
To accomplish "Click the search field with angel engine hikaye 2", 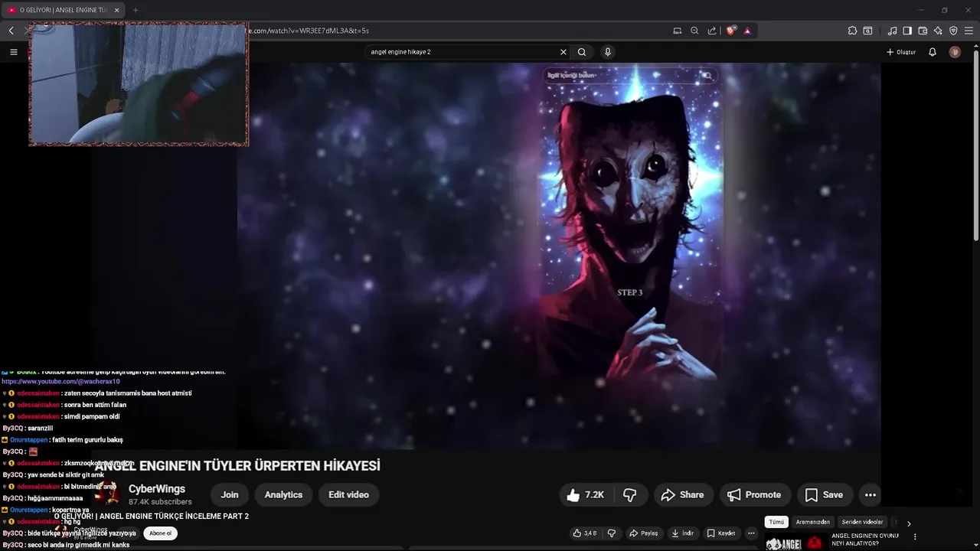I will point(462,52).
